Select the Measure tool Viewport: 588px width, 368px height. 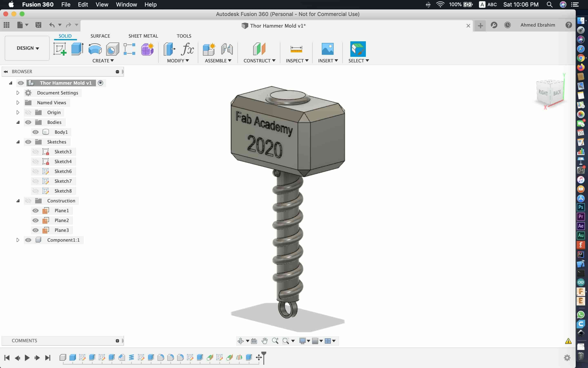296,49
